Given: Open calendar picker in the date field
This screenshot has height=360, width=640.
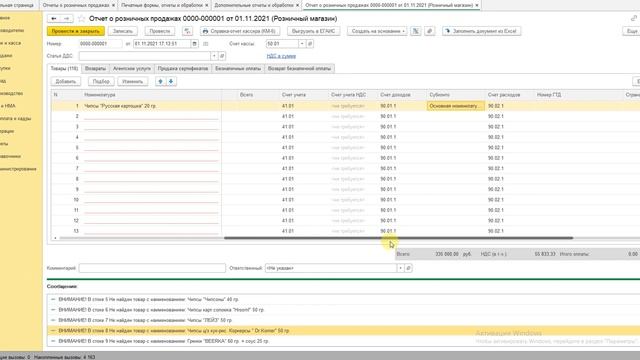Looking at the screenshot, I should [194, 44].
